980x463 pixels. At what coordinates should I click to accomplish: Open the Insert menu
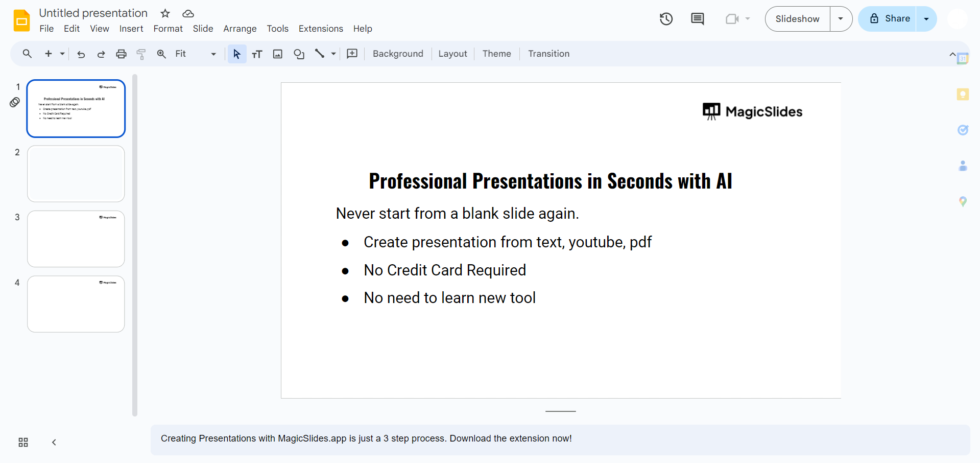pyautogui.click(x=131, y=29)
